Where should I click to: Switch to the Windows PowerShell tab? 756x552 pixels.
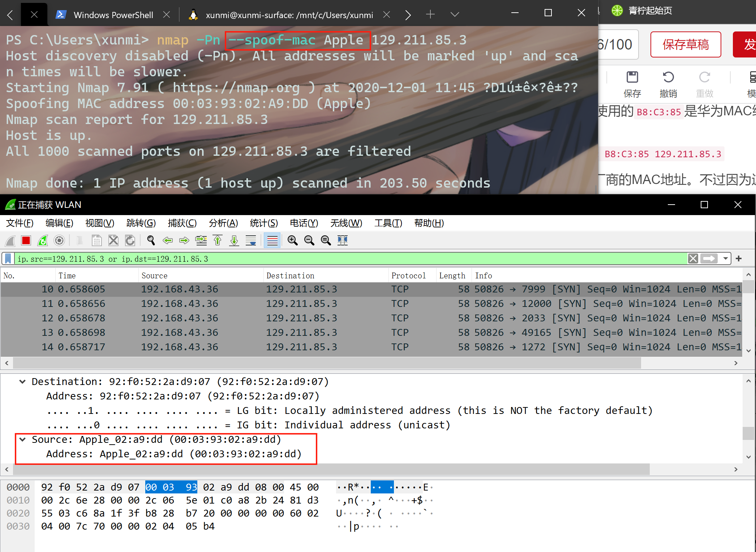(113, 15)
